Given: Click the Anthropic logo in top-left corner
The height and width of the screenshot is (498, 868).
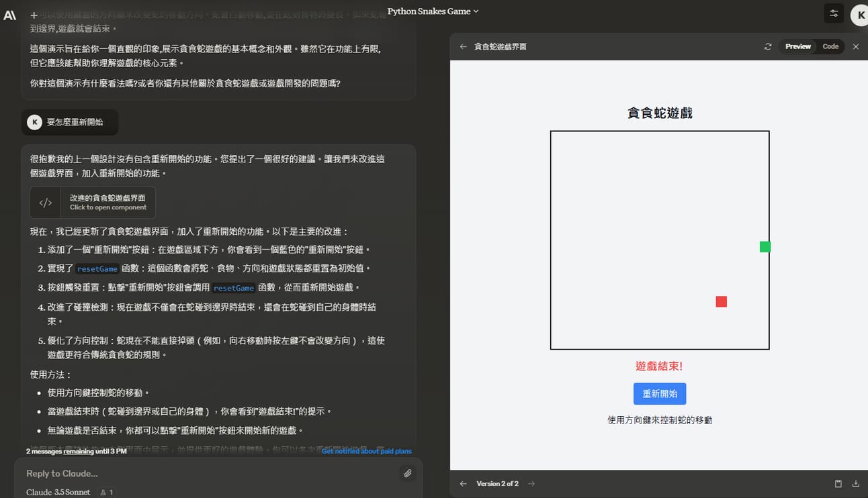Looking at the screenshot, I should (10, 15).
